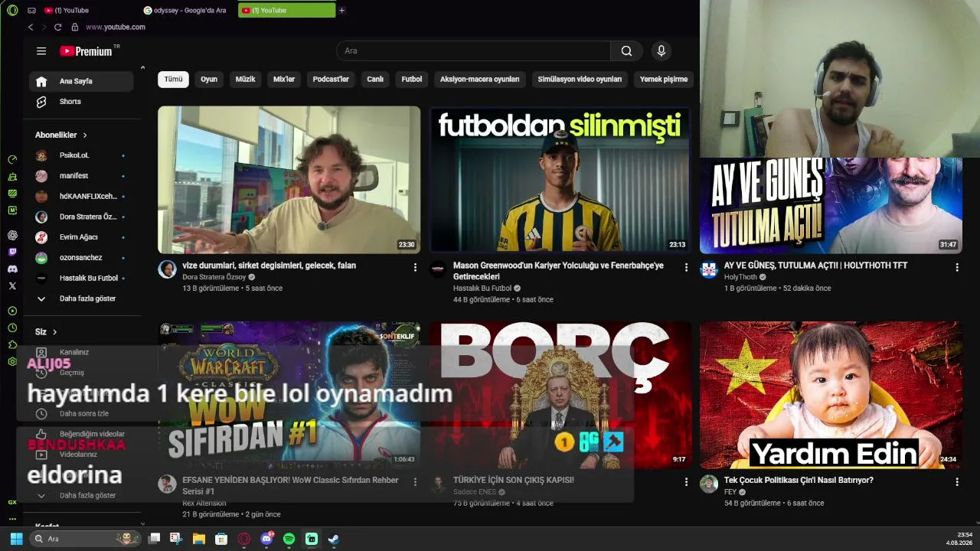Launch Steam from the taskbar

(x=334, y=539)
